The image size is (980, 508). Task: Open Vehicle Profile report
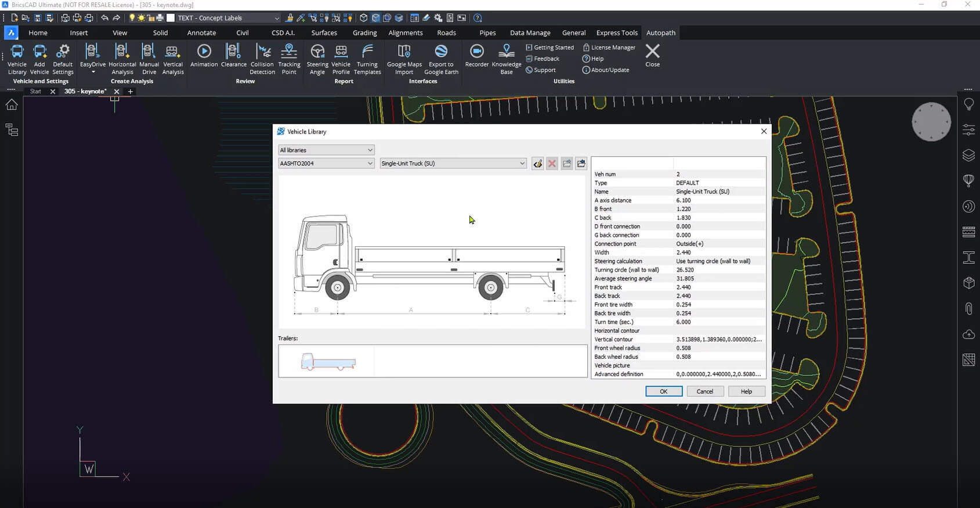click(x=341, y=59)
